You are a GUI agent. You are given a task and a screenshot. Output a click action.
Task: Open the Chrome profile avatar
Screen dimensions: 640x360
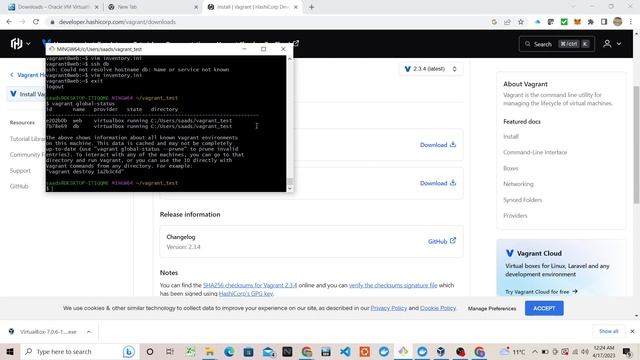618,22
